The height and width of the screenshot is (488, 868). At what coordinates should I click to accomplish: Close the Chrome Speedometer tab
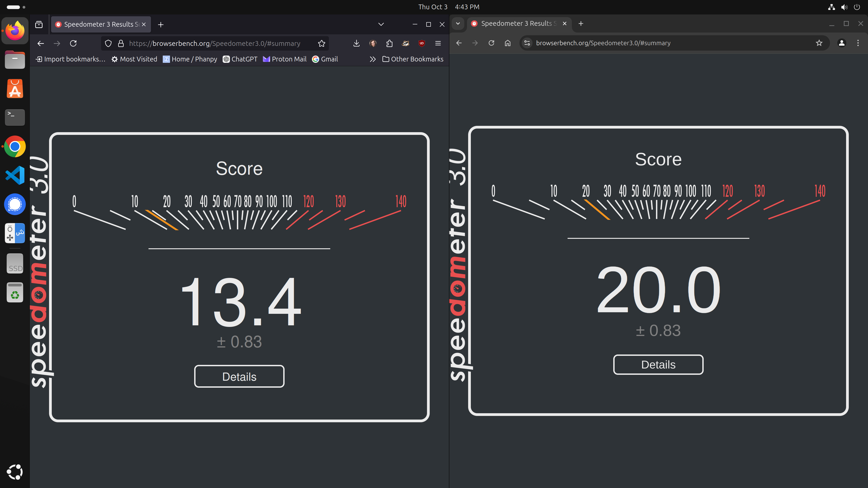(x=565, y=23)
